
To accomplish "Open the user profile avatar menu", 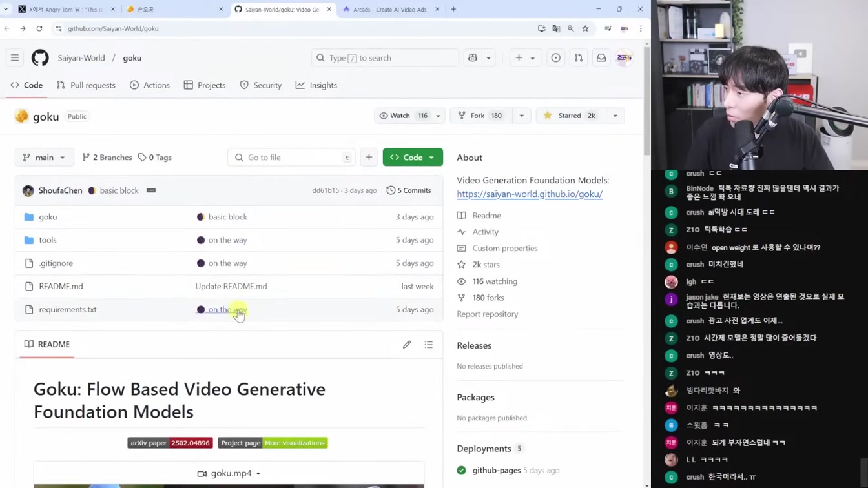I will 624,58.
